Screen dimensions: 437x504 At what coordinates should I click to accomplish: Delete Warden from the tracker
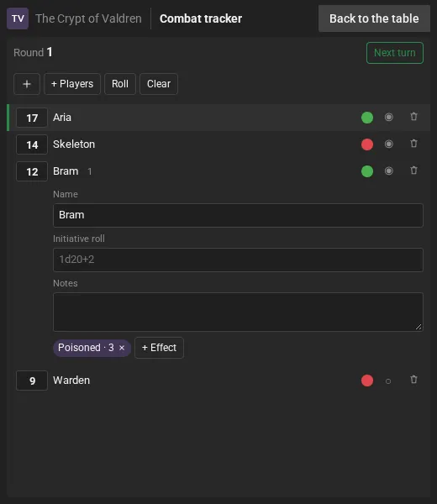point(413,380)
